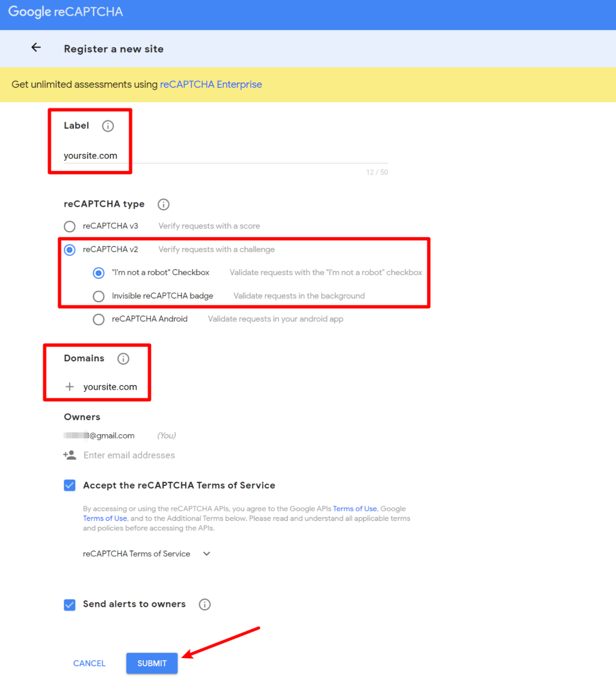Image resolution: width=616 pixels, height=686 pixels.
Task: Click the add-person icon under Owners
Action: [x=70, y=455]
